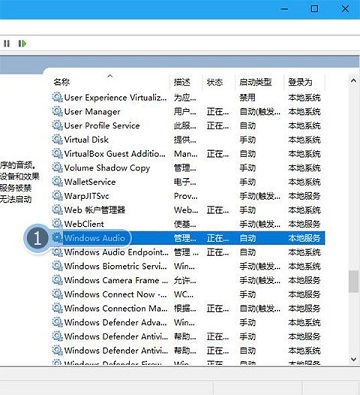
Task: Click 正在... status in User Manager row
Action: tap(218, 111)
